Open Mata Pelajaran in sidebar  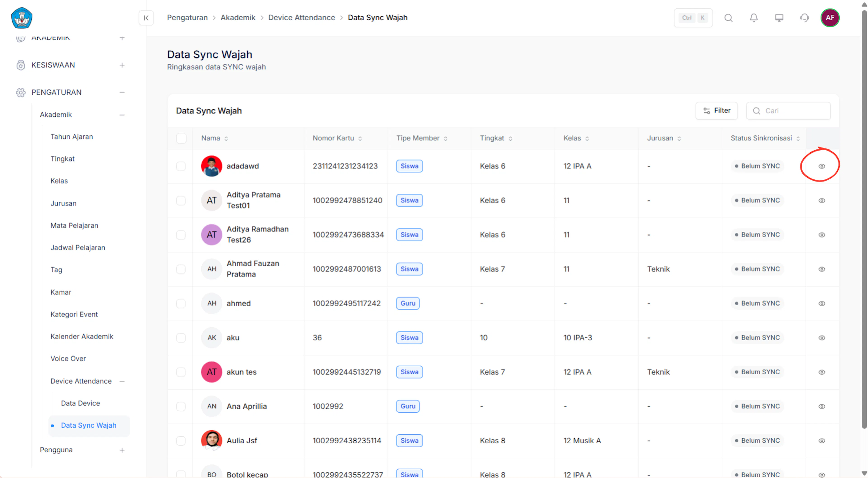coord(74,226)
